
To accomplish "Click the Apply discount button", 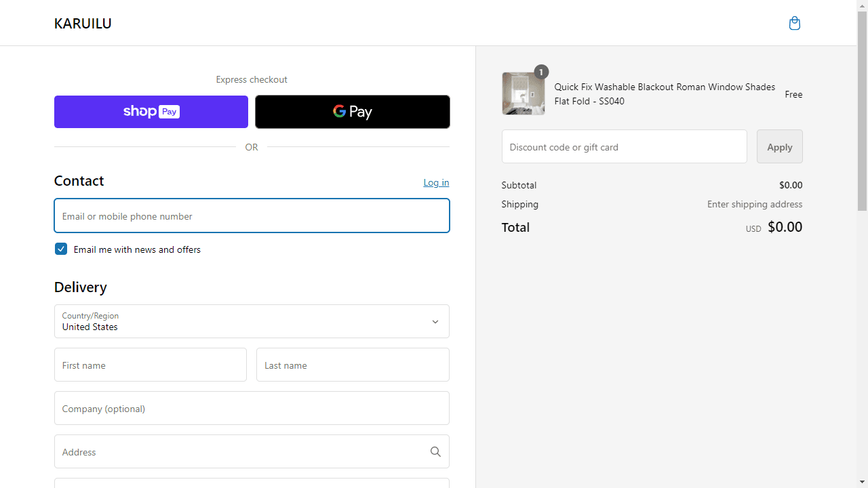I will pyautogui.click(x=780, y=146).
